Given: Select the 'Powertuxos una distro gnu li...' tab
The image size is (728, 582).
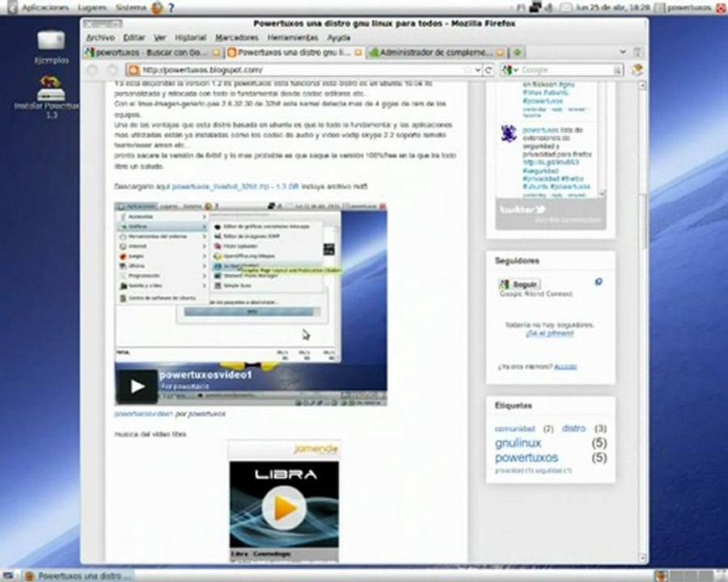Looking at the screenshot, I should [294, 53].
